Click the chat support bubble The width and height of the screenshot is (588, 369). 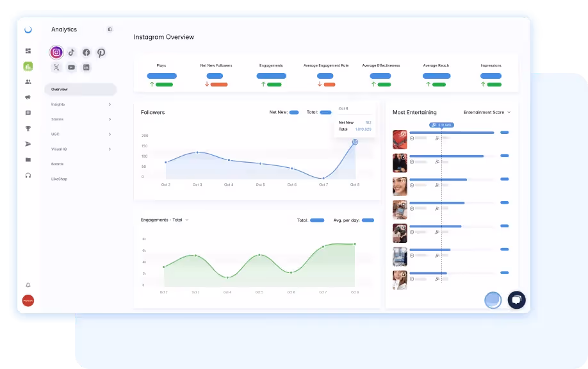tap(516, 299)
